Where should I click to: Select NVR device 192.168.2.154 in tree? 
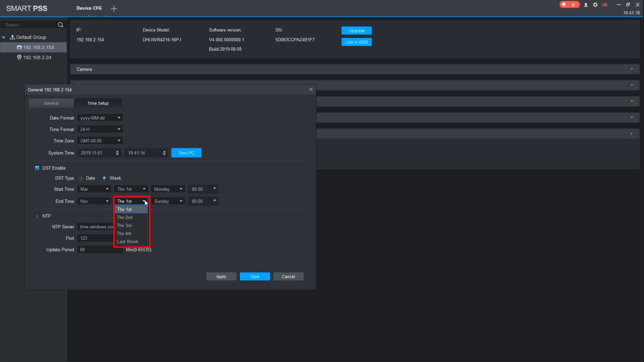(34, 47)
